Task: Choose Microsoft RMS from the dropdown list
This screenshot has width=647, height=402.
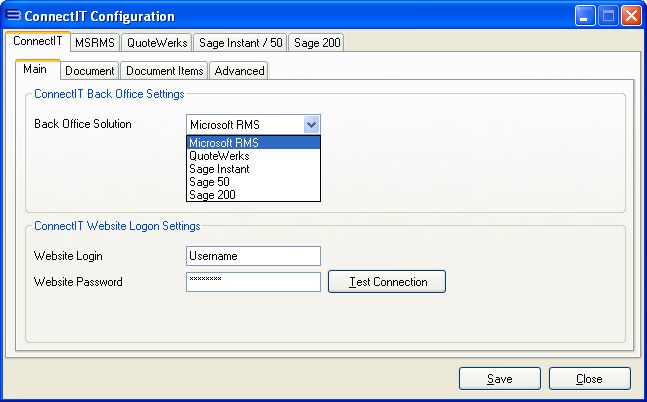Action: (253, 143)
